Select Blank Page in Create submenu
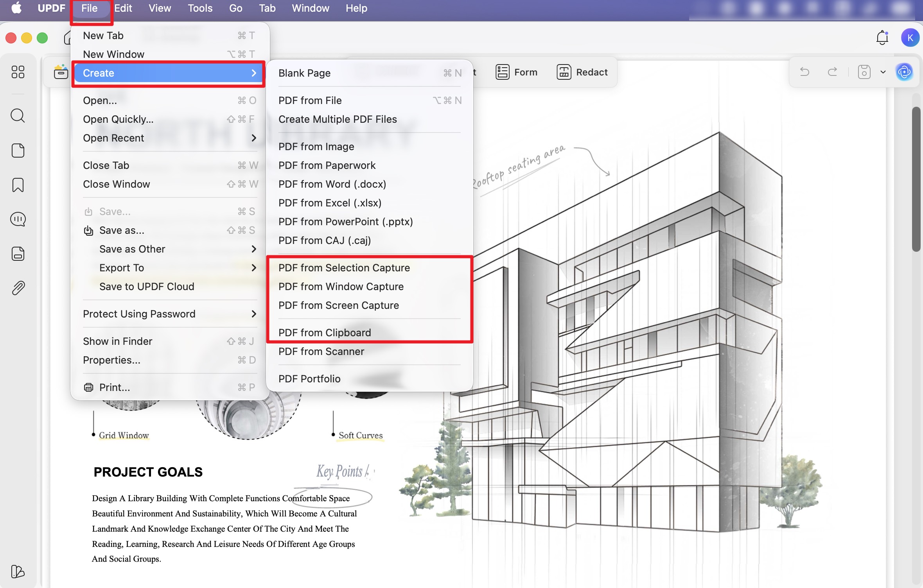Viewport: 923px width, 588px height. click(x=370, y=73)
